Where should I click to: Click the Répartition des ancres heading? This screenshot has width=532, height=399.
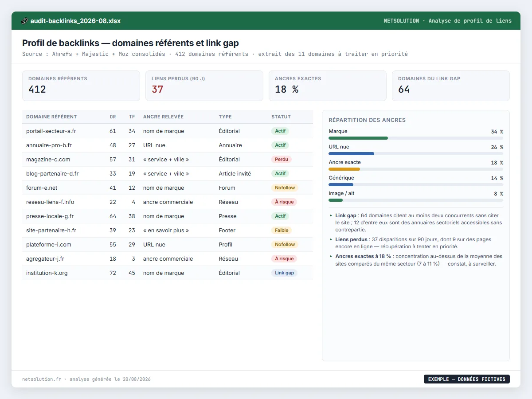point(367,120)
